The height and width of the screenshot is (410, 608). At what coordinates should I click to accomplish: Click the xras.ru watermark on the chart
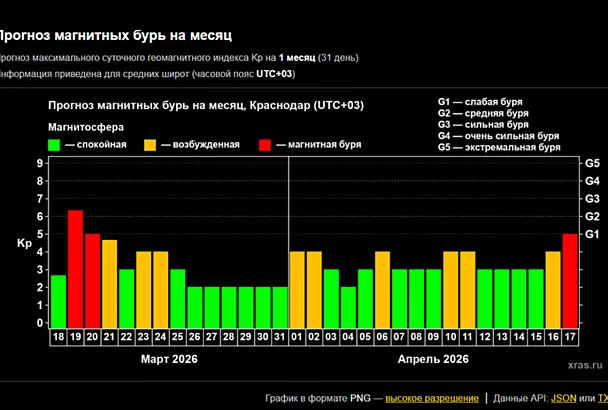click(x=588, y=368)
